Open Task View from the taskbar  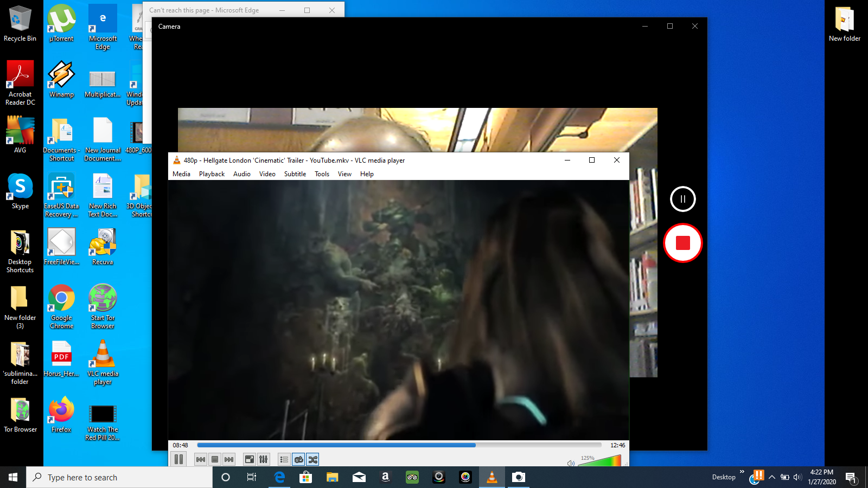click(x=252, y=477)
